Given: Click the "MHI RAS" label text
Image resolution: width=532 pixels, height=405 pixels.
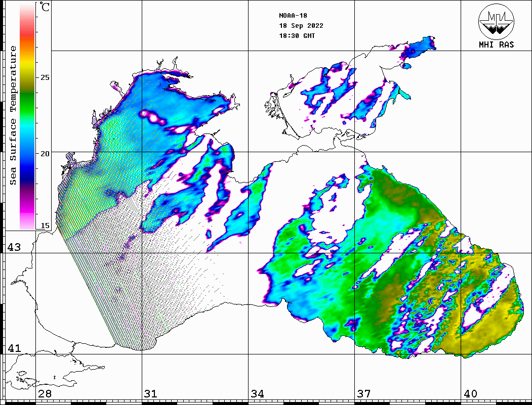Looking at the screenshot, I should click(496, 44).
